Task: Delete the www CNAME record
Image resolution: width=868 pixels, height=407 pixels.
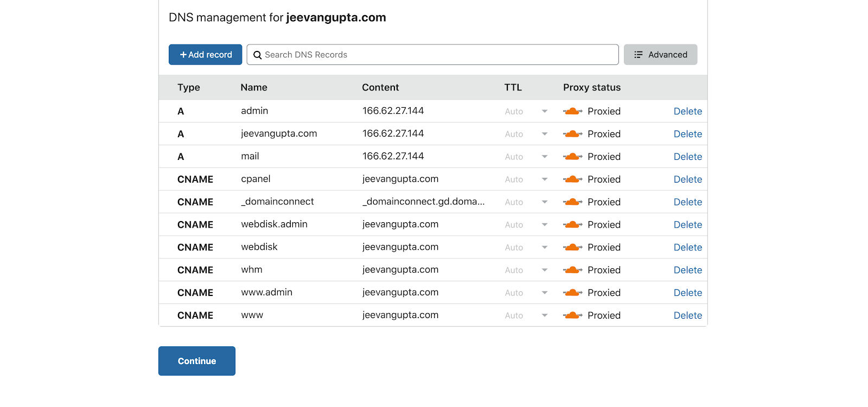Action: point(688,315)
